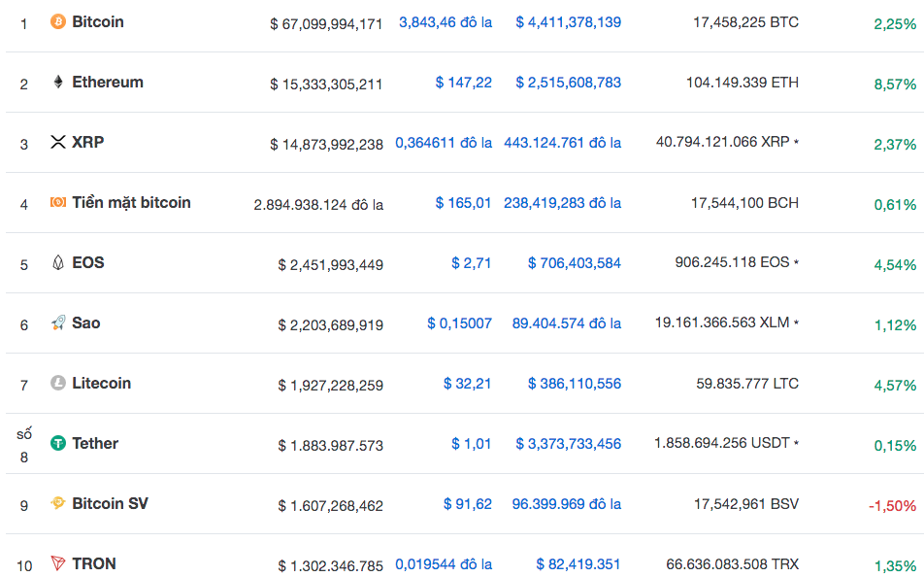This screenshot has height=577, width=924.
Task: Click XRP volume 443.124.761 đô la
Action: 563,143
